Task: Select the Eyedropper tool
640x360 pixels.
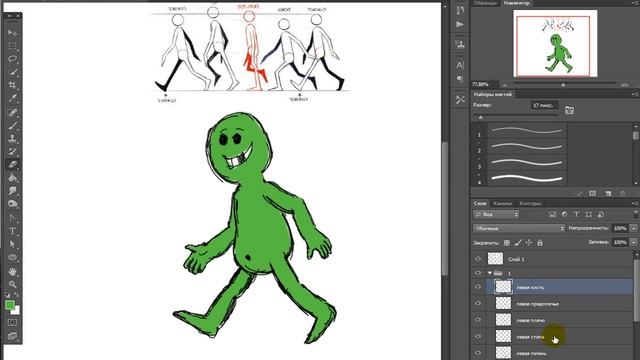Action: (x=12, y=98)
